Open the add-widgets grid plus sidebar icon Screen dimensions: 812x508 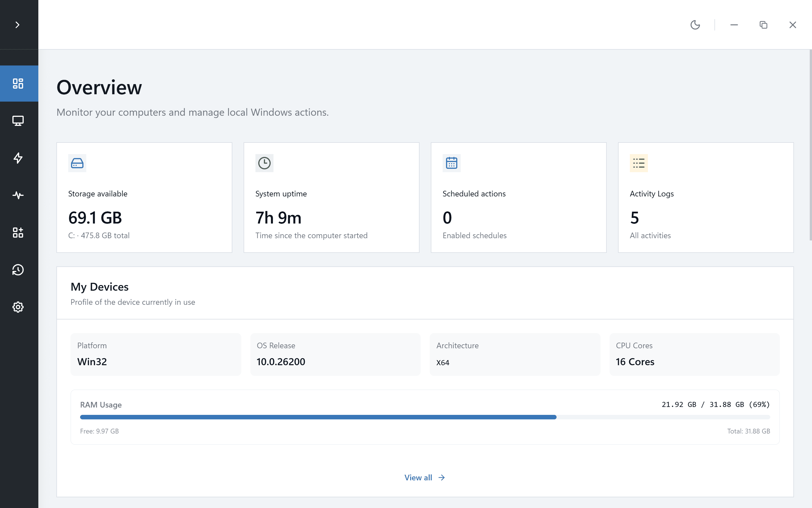pos(18,233)
